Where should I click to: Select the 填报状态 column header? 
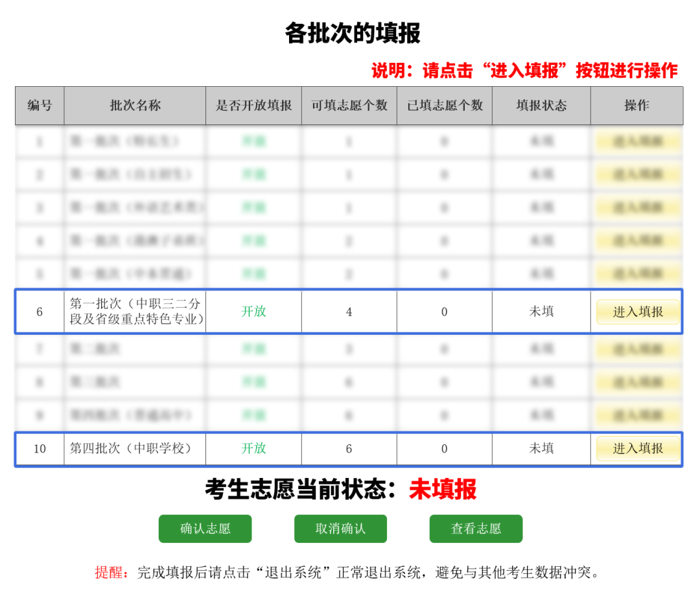[x=541, y=106]
